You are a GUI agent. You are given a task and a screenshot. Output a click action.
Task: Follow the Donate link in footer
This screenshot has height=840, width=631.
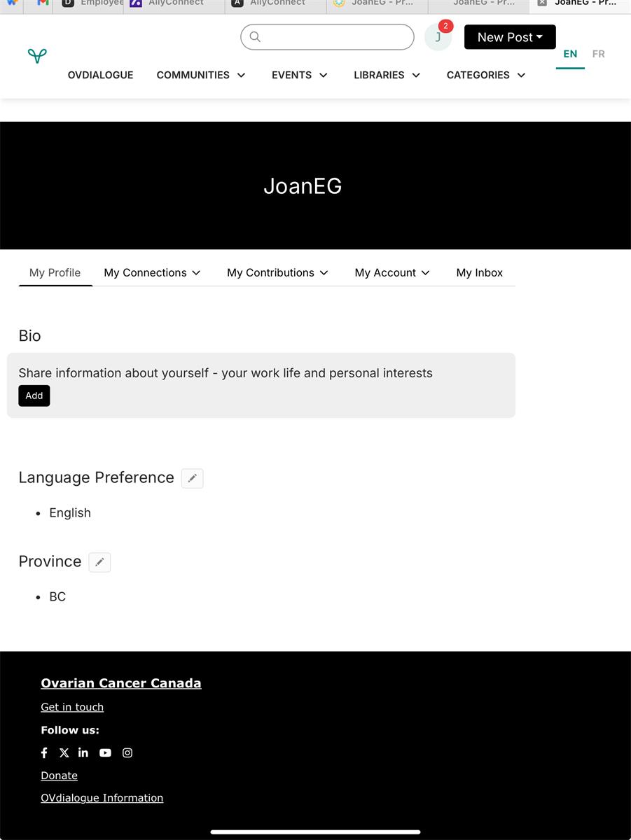[59, 776]
